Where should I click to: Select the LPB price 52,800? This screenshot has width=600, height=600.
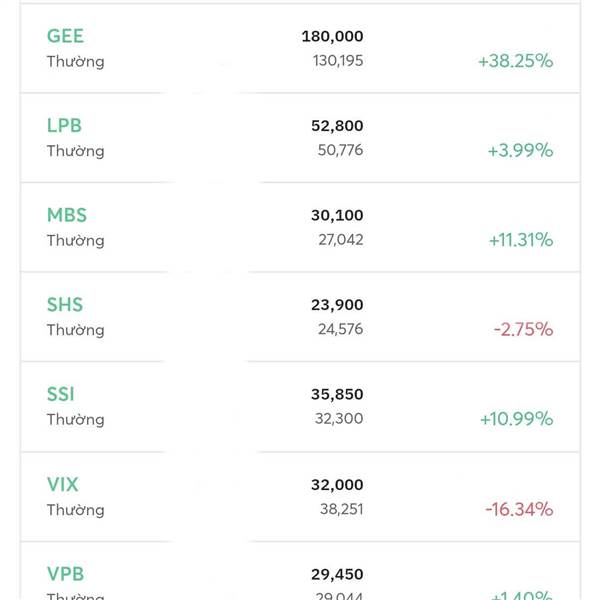pos(337,126)
